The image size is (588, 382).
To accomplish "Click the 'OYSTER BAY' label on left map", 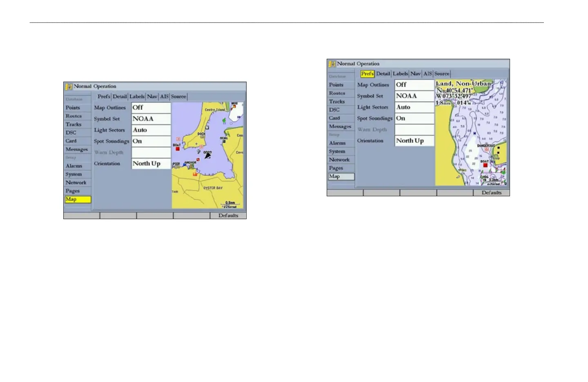I will [x=213, y=188].
